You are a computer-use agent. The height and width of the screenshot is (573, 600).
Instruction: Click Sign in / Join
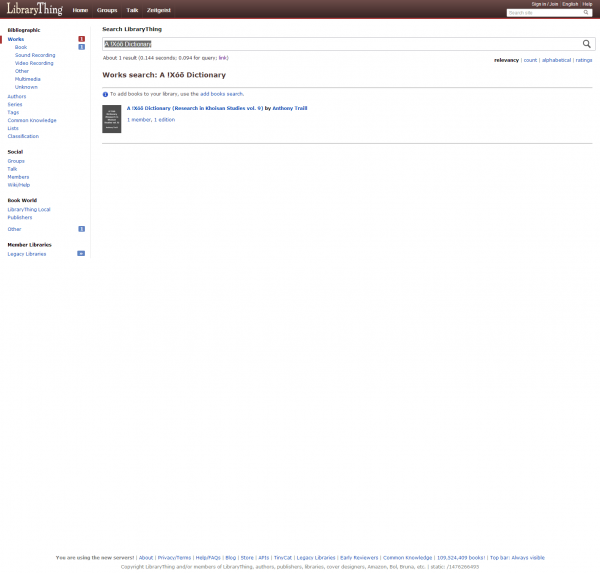click(x=545, y=4)
